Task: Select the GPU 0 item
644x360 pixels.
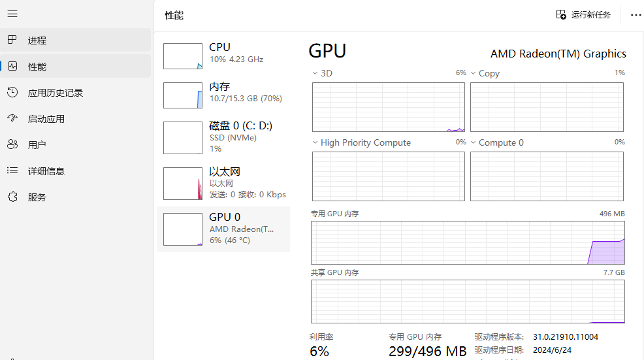Action: click(223, 229)
